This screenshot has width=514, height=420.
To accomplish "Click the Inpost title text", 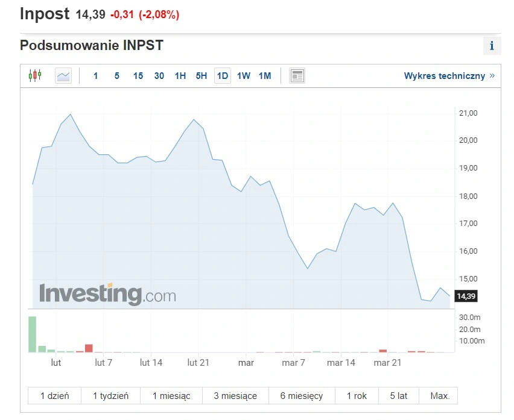I will click(x=45, y=14).
